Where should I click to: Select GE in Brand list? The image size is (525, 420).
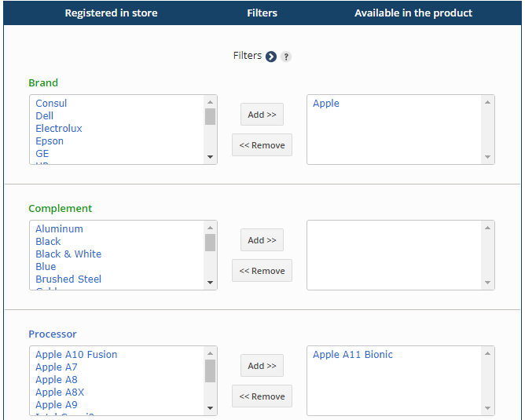tap(42, 154)
